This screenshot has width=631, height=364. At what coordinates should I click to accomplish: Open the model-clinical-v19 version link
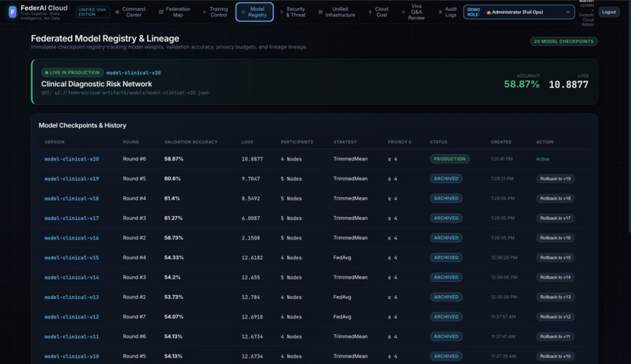click(x=71, y=179)
